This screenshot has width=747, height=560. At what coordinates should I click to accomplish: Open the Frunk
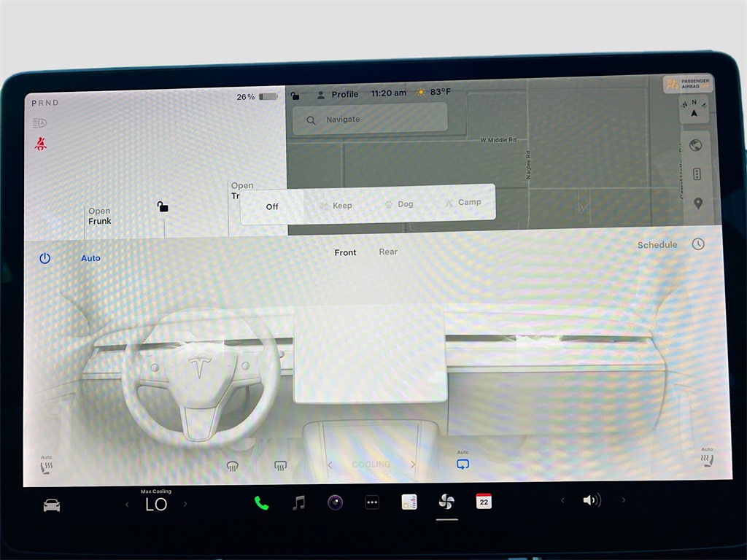(x=100, y=217)
